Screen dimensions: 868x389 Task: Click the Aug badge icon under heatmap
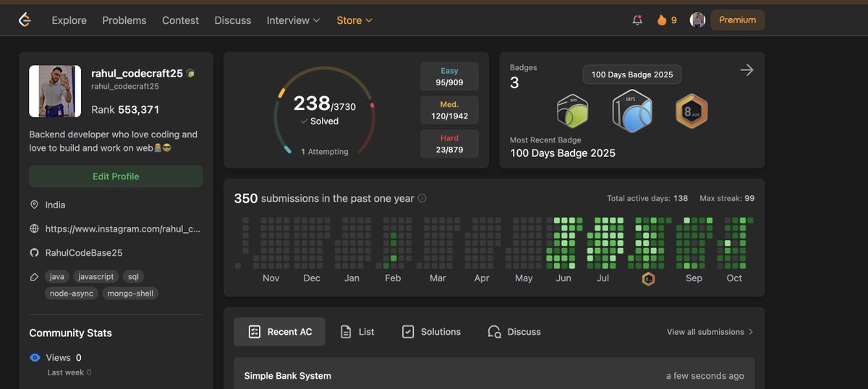click(649, 278)
